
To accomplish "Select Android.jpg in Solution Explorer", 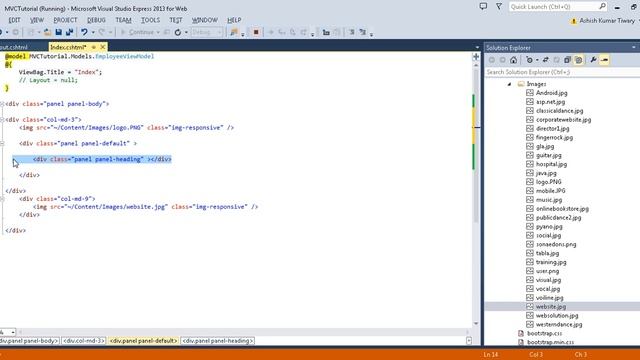I will click(x=551, y=93).
